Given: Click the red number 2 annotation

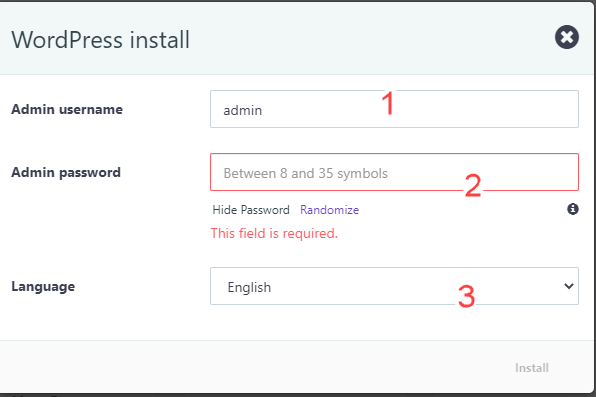Looking at the screenshot, I should tap(473, 186).
